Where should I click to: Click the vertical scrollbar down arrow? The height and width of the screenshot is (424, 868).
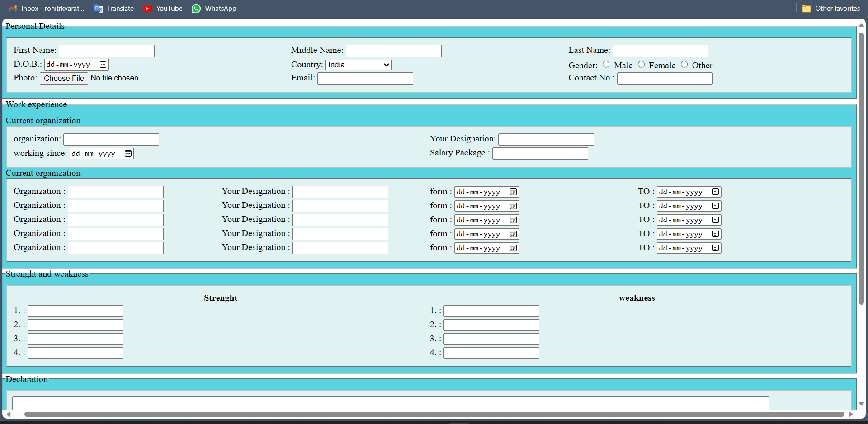click(861, 404)
